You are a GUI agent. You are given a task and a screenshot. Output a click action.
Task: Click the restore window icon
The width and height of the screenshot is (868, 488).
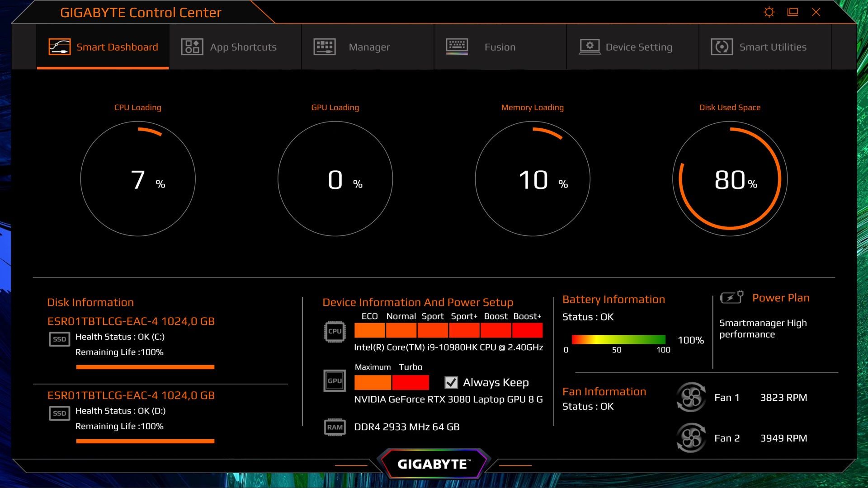click(x=793, y=12)
